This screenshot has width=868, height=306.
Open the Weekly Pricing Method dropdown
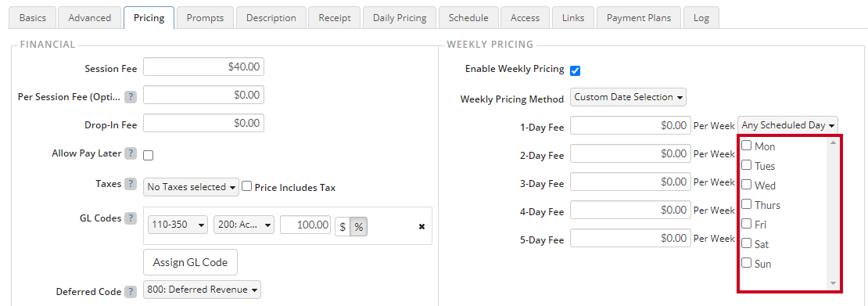[x=628, y=97]
